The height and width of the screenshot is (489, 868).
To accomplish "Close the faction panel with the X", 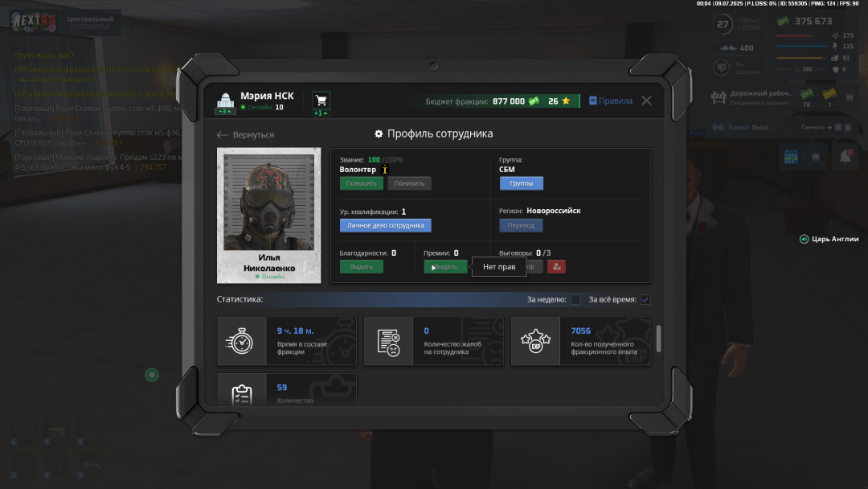I will point(646,101).
